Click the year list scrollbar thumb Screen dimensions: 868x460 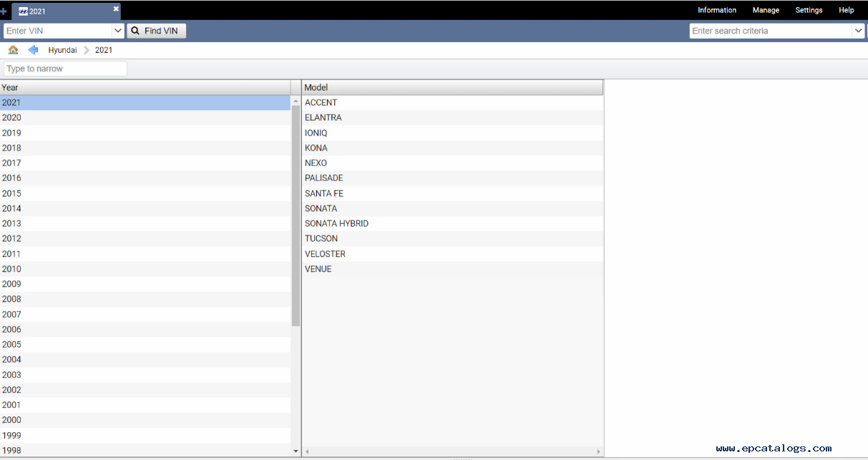click(x=296, y=215)
